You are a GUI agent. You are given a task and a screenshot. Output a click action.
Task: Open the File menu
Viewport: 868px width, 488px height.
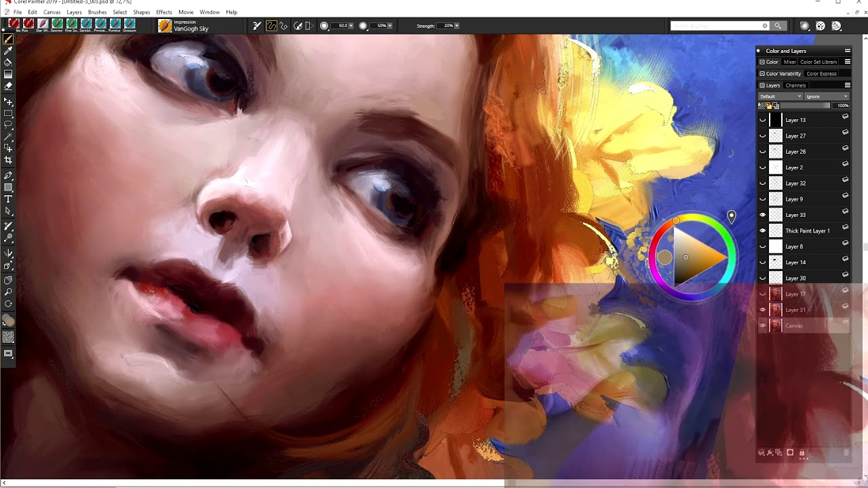pos(18,12)
